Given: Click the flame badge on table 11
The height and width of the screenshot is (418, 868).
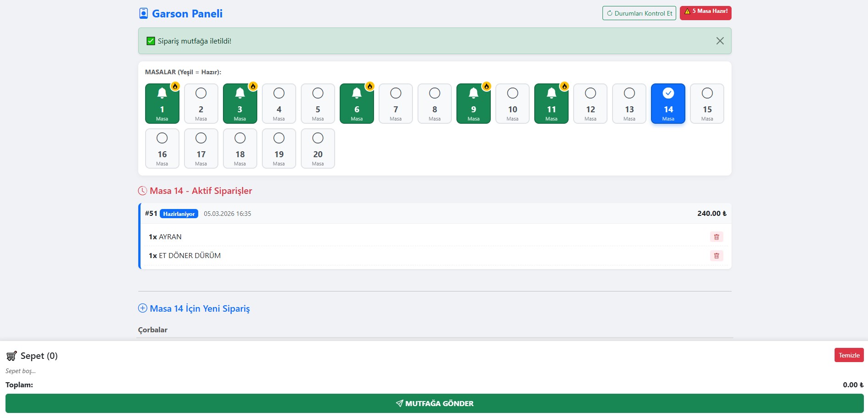Looking at the screenshot, I should (564, 86).
